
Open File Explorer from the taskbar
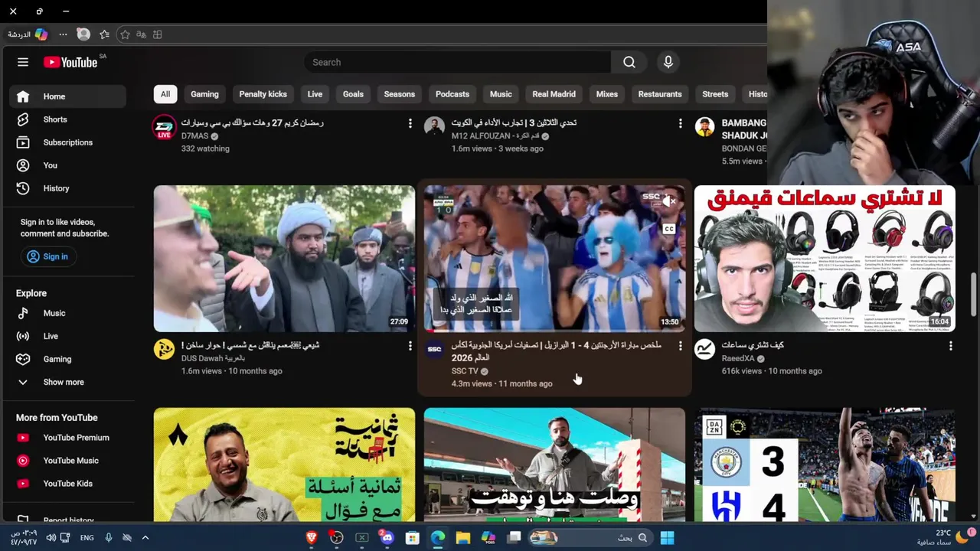pos(462,537)
